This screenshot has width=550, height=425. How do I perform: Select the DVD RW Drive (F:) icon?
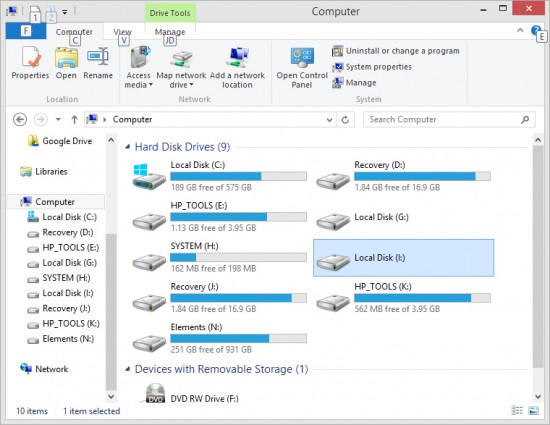[x=154, y=393]
